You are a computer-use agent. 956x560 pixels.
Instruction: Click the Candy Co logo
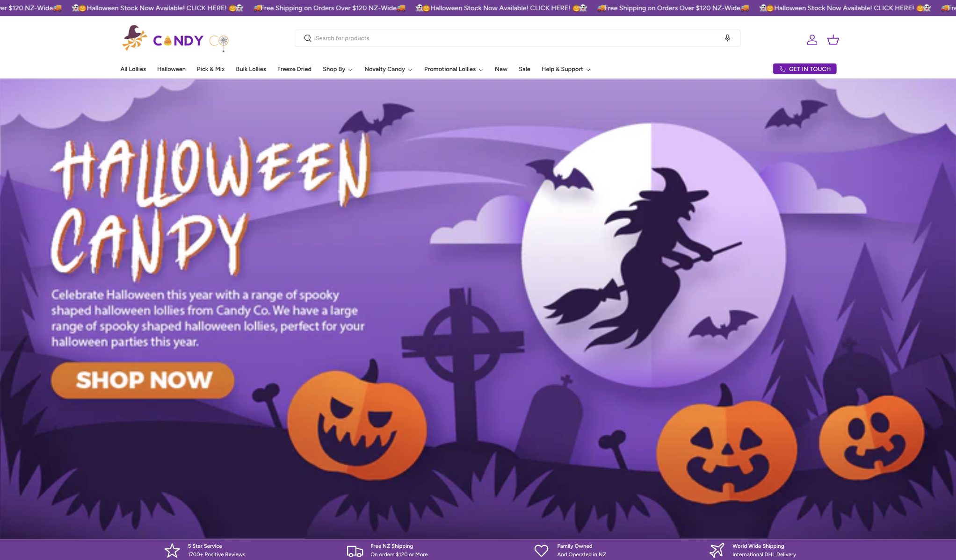click(175, 39)
